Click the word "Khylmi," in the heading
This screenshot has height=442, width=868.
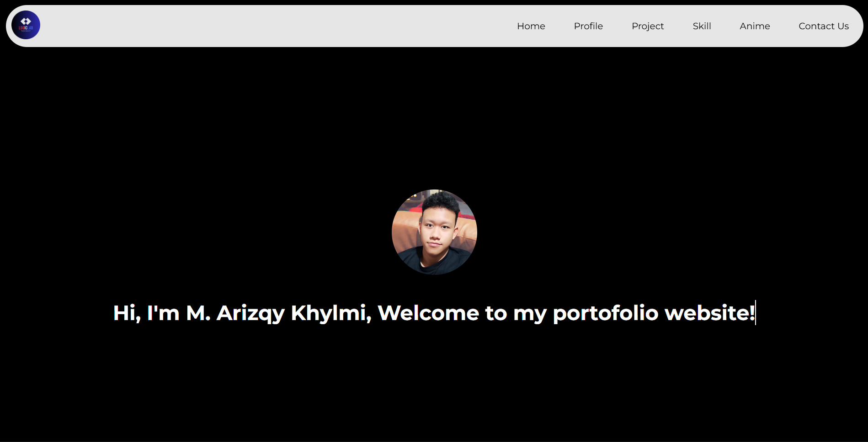coord(331,314)
